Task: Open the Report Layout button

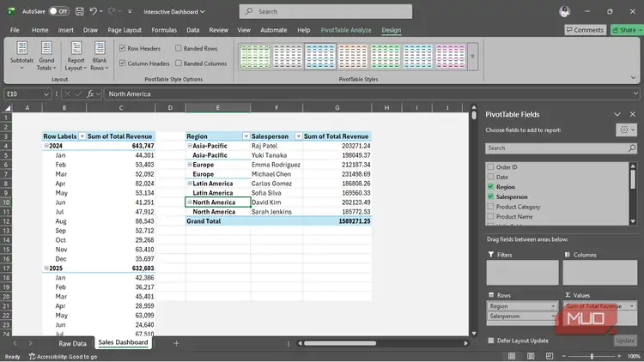Action: (76, 56)
